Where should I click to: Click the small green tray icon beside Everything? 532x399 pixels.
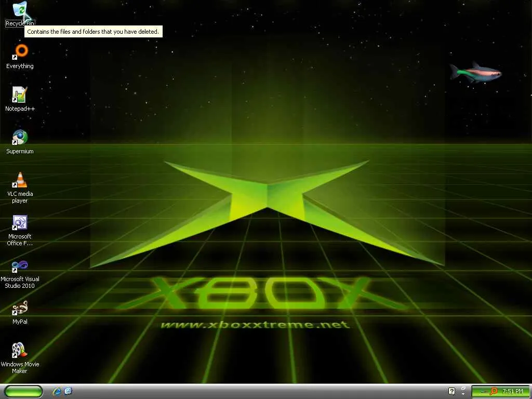[x=484, y=392]
